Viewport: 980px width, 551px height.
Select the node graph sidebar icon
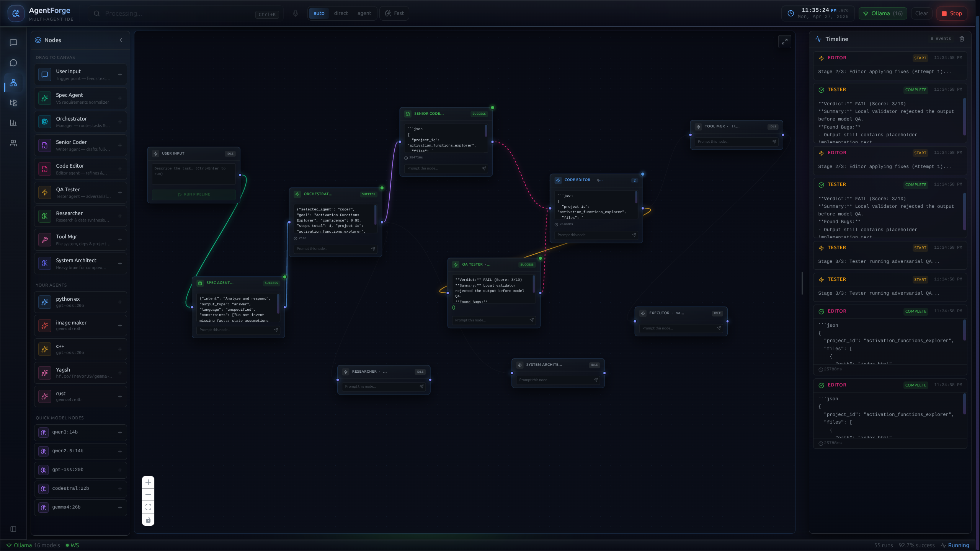pos(13,83)
